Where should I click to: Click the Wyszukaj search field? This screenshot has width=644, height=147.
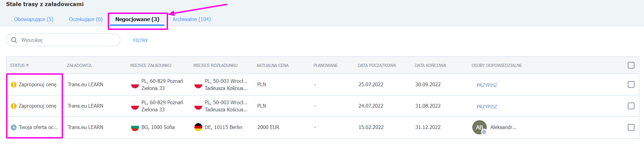pyautogui.click(x=63, y=40)
